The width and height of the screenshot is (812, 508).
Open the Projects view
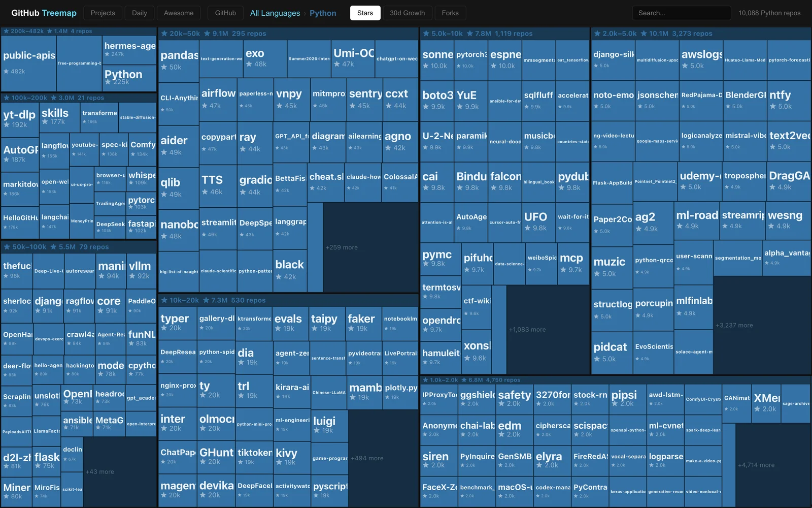[x=103, y=13]
